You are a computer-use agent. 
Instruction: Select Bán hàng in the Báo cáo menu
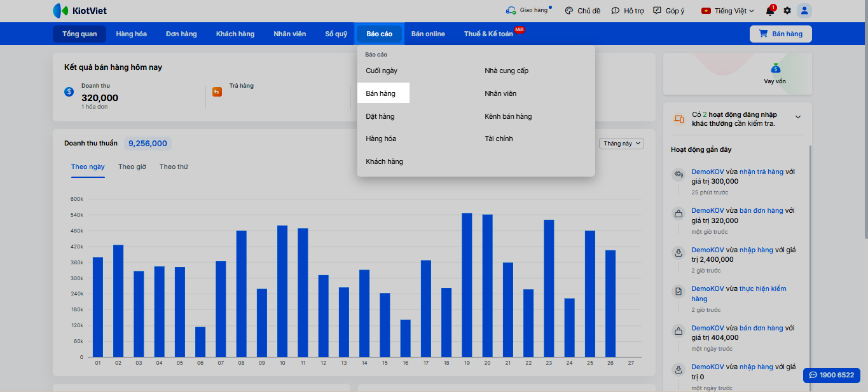381,93
